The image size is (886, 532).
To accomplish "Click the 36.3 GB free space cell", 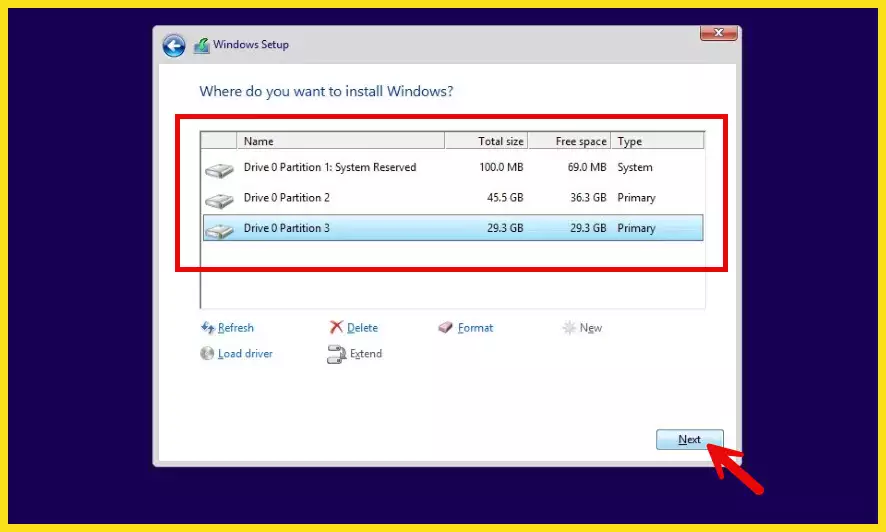I will click(588, 198).
